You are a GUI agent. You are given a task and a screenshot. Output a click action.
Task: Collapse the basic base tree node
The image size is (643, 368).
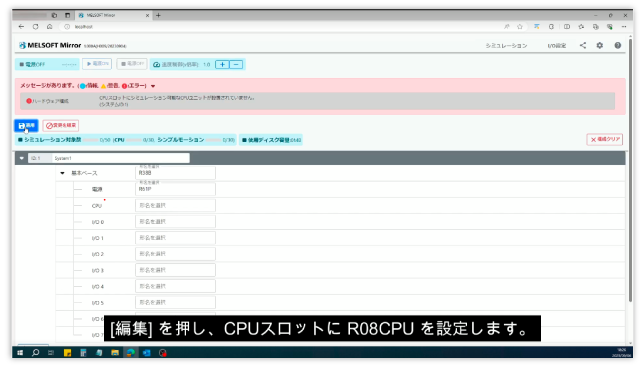tap(62, 173)
